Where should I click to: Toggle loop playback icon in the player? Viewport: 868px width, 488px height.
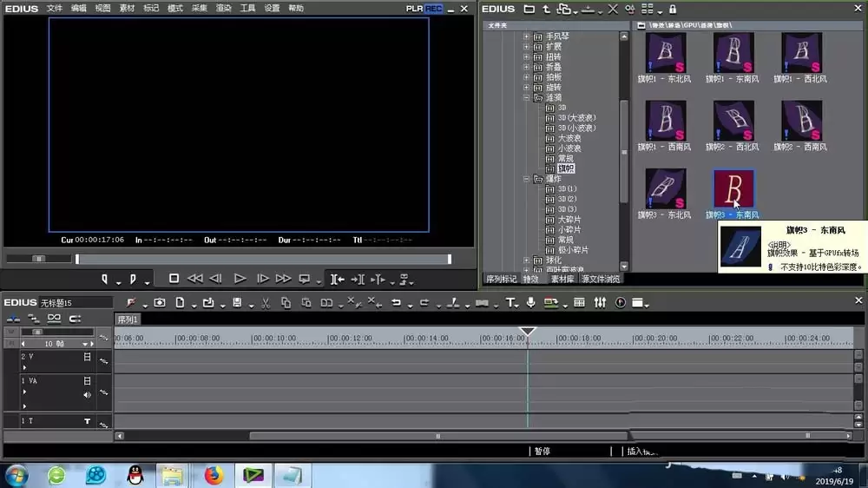pos(305,279)
